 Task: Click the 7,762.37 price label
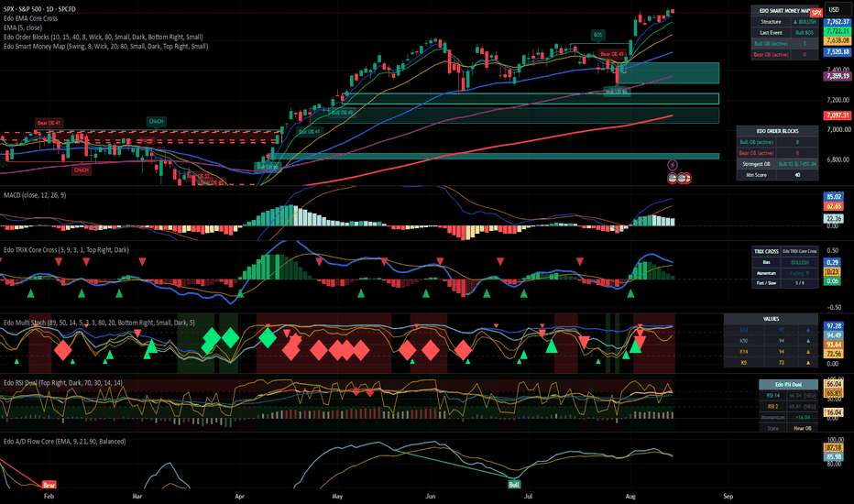[x=838, y=22]
